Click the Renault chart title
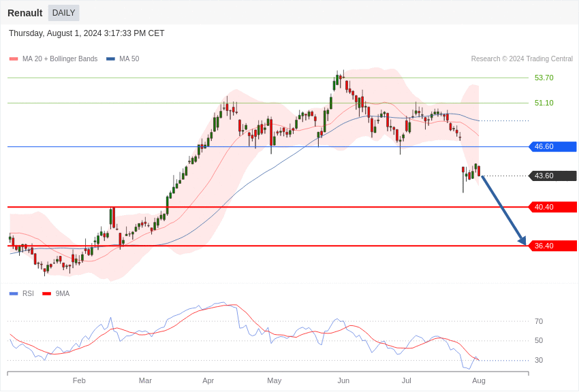The image size is (579, 392). 25,13
